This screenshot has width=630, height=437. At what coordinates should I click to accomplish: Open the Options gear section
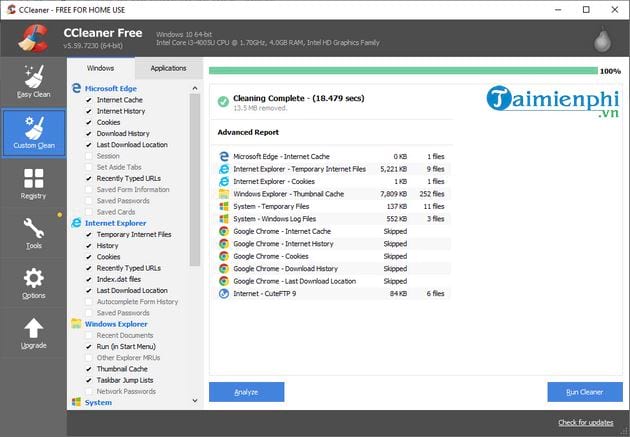click(33, 284)
